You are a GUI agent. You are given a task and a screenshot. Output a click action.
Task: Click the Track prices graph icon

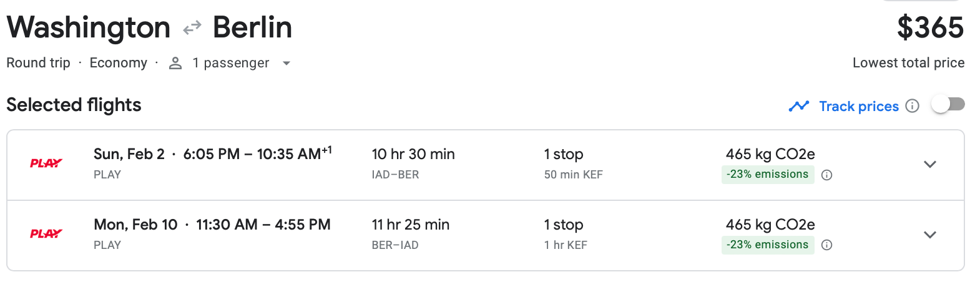point(798,106)
